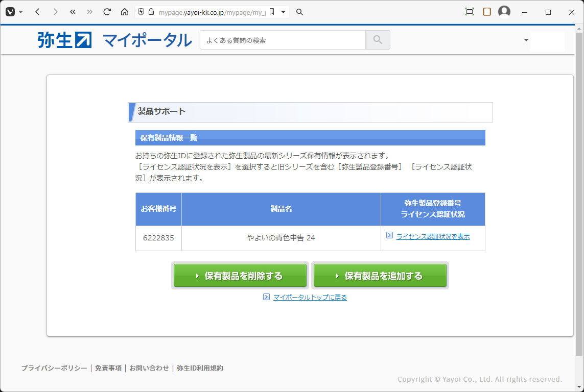Bookmark this page with the bookmark icon
Screen dimensions: 584x392
coord(272,12)
